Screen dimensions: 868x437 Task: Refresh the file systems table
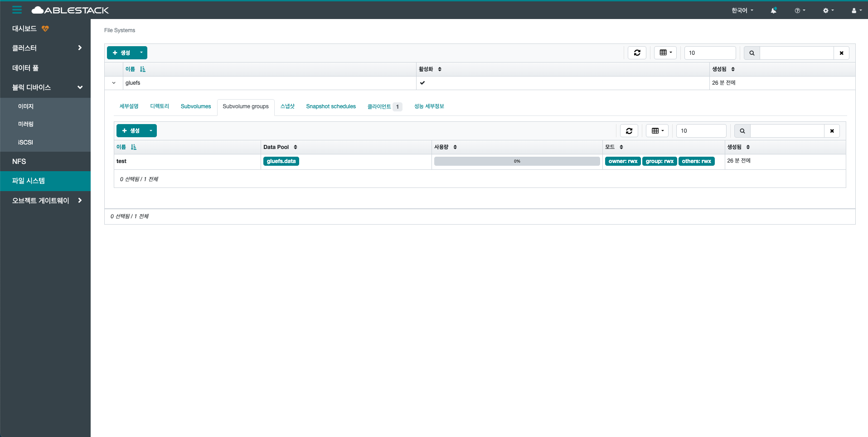click(x=637, y=53)
